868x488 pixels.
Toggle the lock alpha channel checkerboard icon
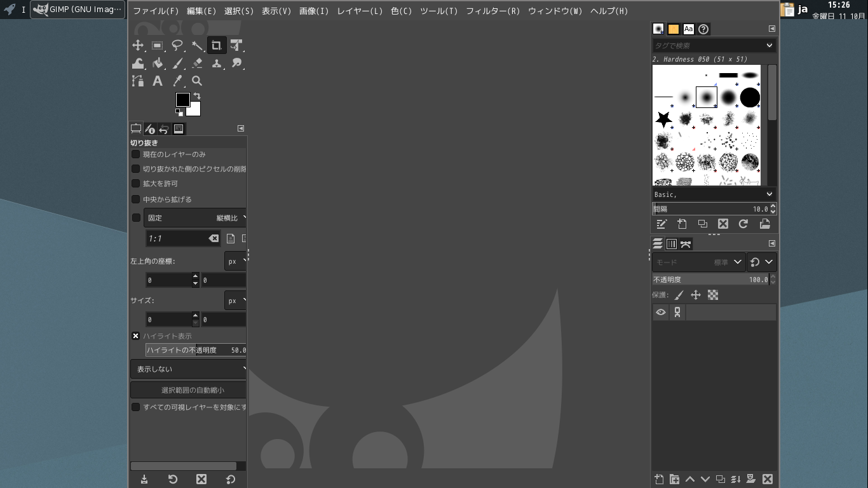point(713,295)
